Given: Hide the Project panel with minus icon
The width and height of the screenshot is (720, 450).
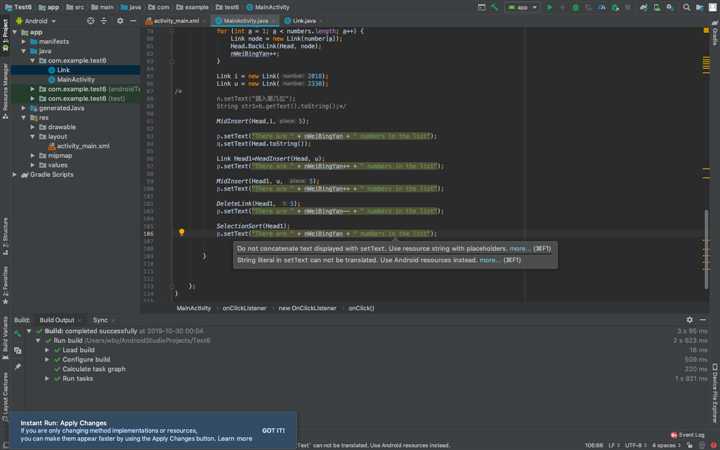Looking at the screenshot, I should click(x=133, y=21).
